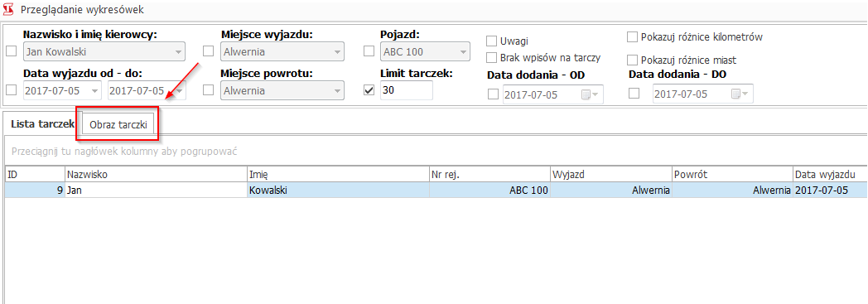Open the departure start date dropdown
868x304 pixels.
click(x=95, y=91)
